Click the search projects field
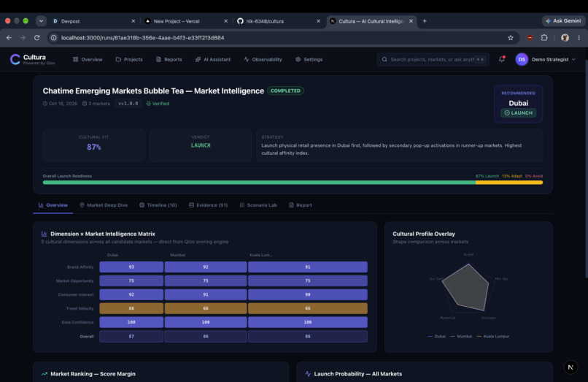 pos(433,59)
